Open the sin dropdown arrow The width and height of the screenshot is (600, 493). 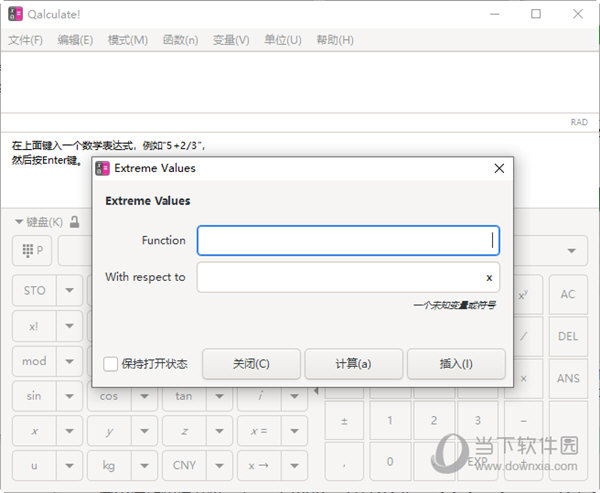coord(69,396)
